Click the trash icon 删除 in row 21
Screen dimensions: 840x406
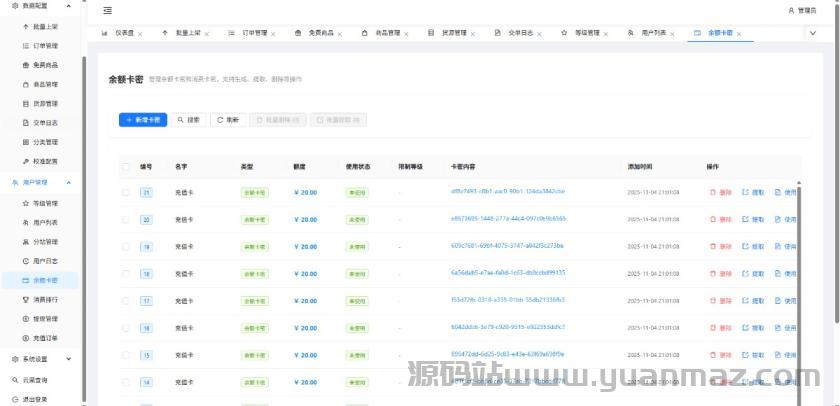point(720,192)
